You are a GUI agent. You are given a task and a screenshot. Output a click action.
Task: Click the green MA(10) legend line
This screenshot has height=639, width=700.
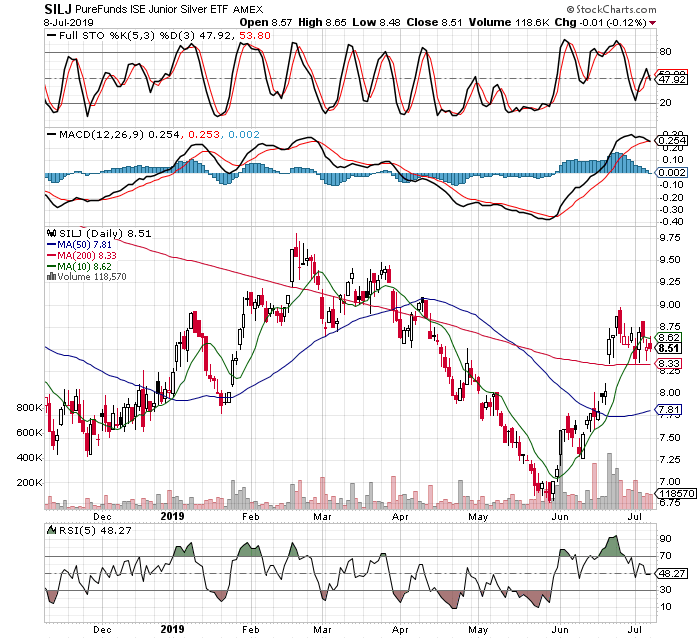[51, 267]
